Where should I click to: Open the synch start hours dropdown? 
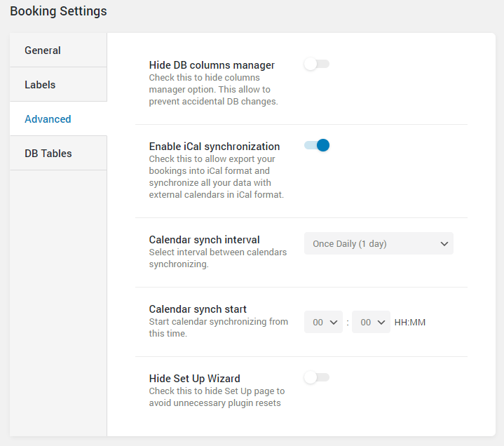click(323, 322)
